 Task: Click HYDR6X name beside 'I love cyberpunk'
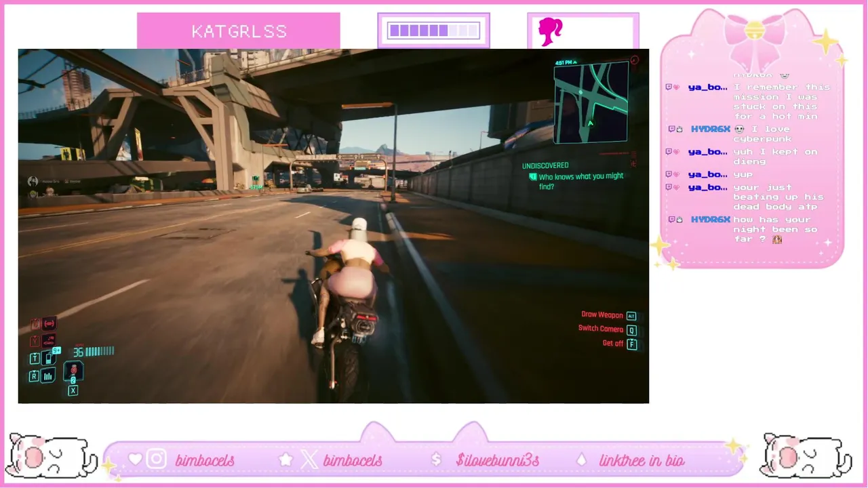point(711,129)
